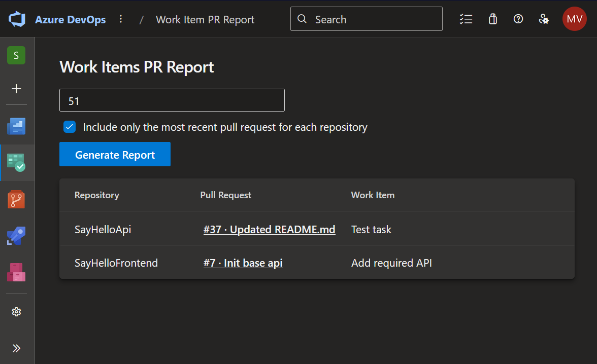Open pull request #7 Init base api

pos(243,263)
